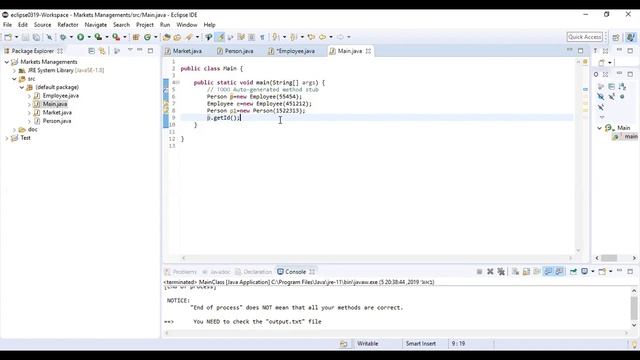Open Display Selected Console dropdown arrow
This screenshot has height=360, width=640.
coord(593,271)
